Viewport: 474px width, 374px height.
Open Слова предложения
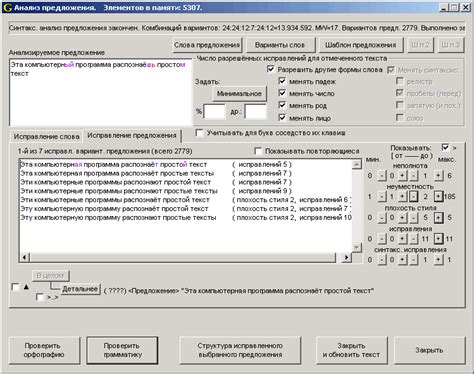pos(207,45)
